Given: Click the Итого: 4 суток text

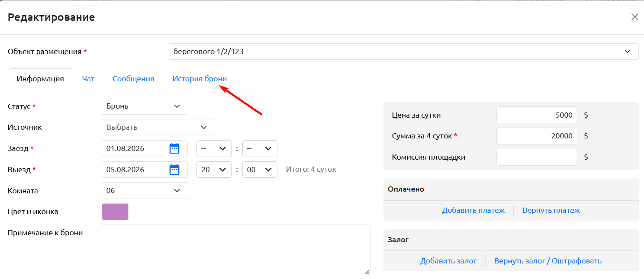Looking at the screenshot, I should [x=311, y=169].
